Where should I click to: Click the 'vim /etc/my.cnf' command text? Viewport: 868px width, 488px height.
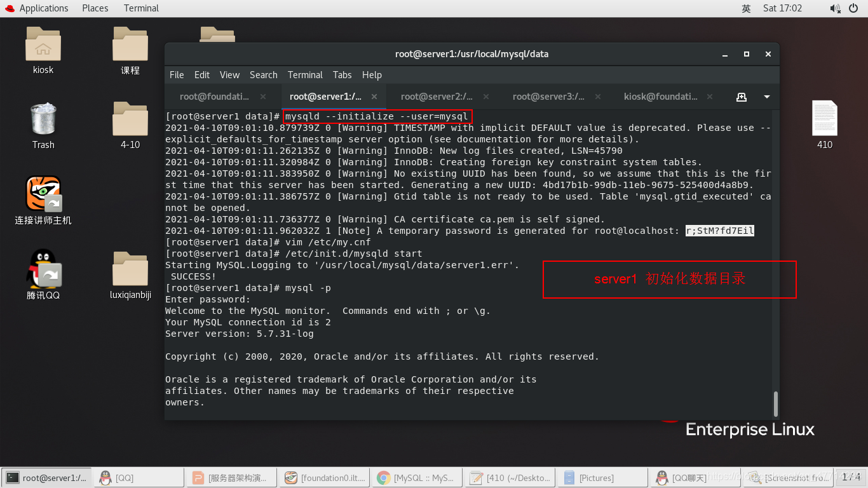click(328, 242)
